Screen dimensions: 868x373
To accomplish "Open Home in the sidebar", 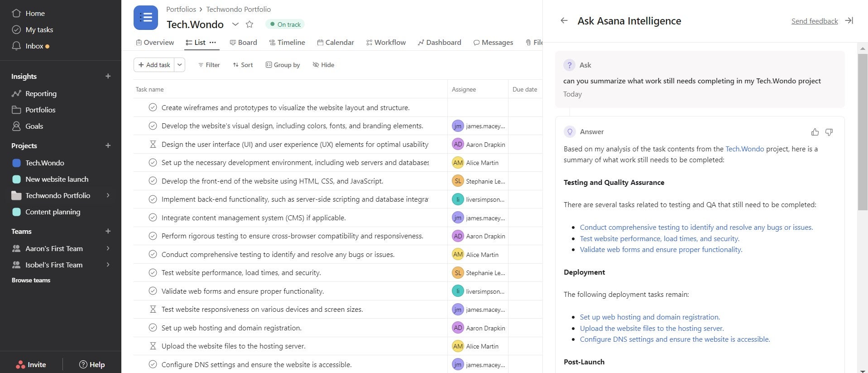I will (28, 13).
